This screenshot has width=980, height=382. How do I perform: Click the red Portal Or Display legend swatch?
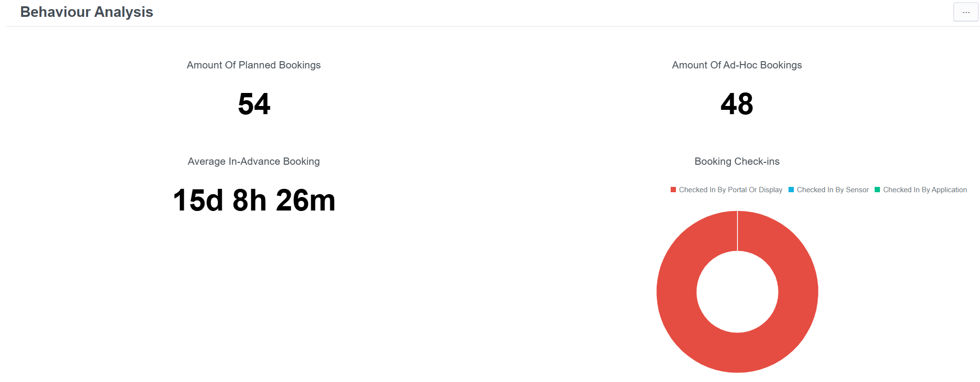[673, 190]
